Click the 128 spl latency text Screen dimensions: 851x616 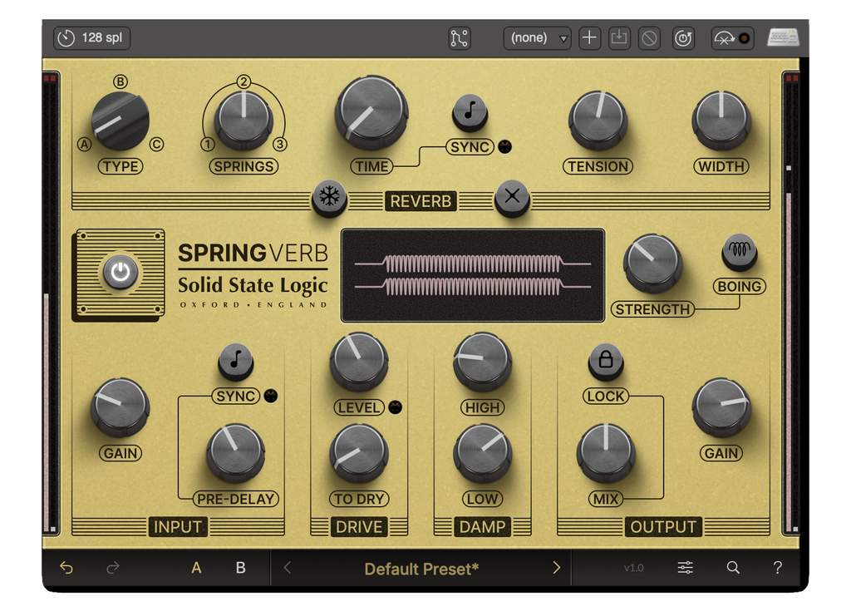(x=102, y=38)
